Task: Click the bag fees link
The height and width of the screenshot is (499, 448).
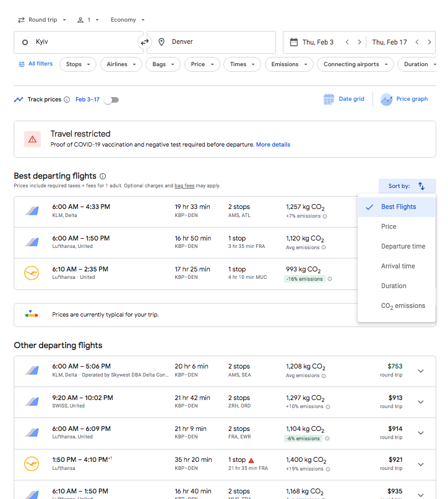Action: [184, 186]
